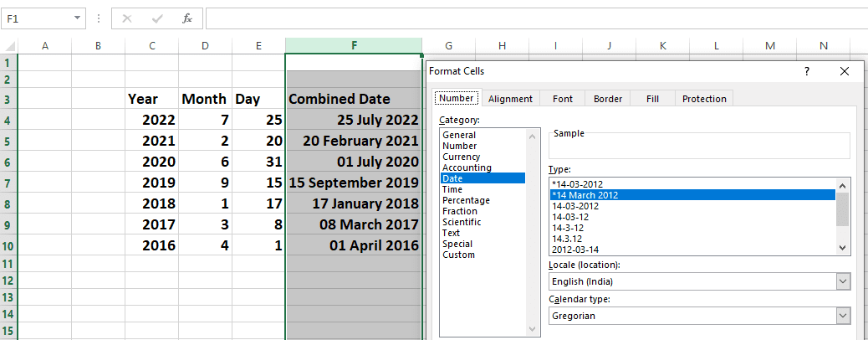Select column C header
The image size is (868, 340).
click(x=151, y=45)
